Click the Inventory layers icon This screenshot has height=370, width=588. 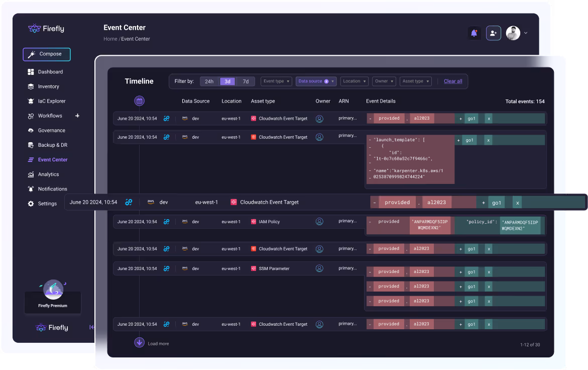(31, 86)
